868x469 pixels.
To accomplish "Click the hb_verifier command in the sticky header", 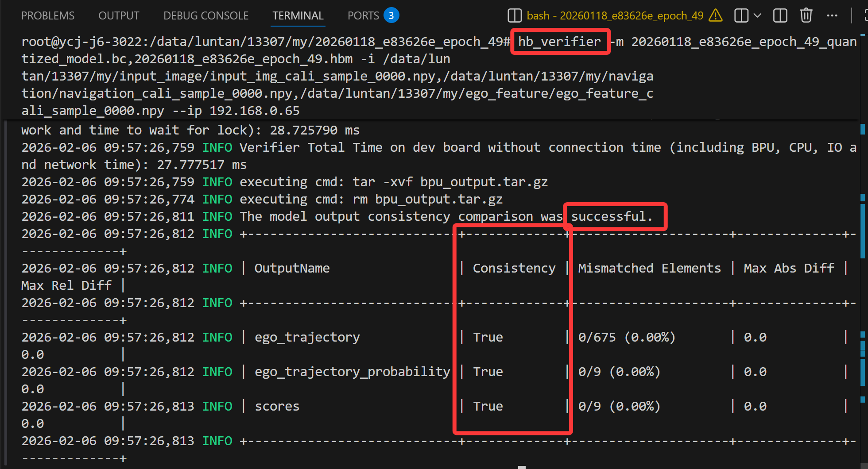I will (x=559, y=42).
